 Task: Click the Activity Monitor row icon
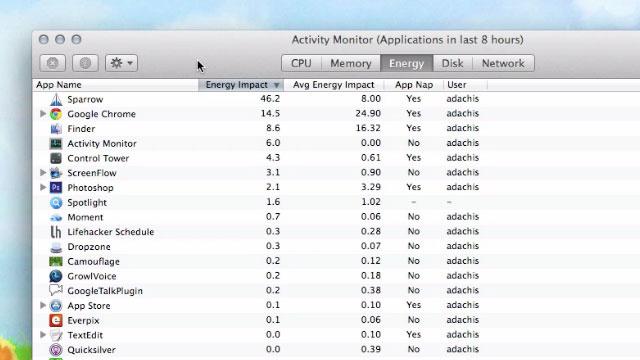coord(56,143)
